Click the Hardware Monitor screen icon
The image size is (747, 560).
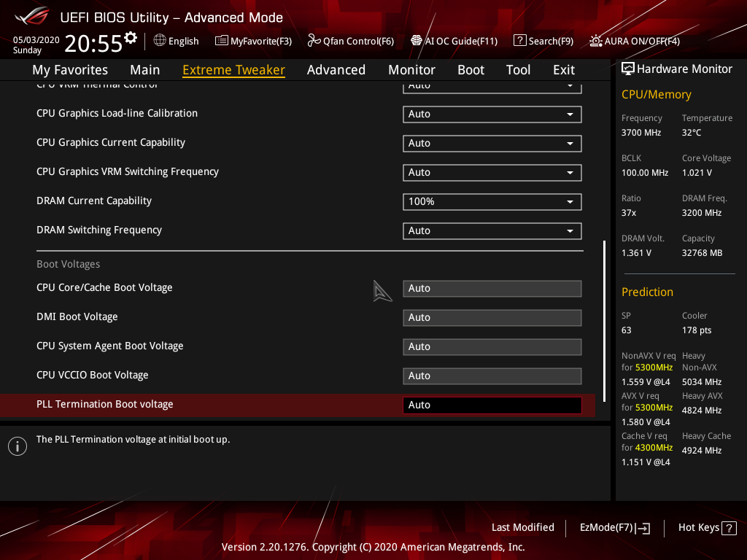[x=628, y=69]
